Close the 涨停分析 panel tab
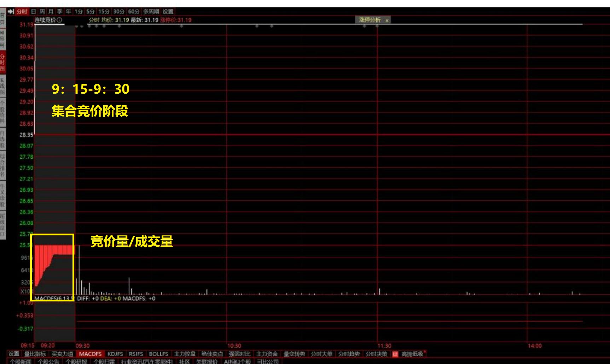 pos(387,20)
